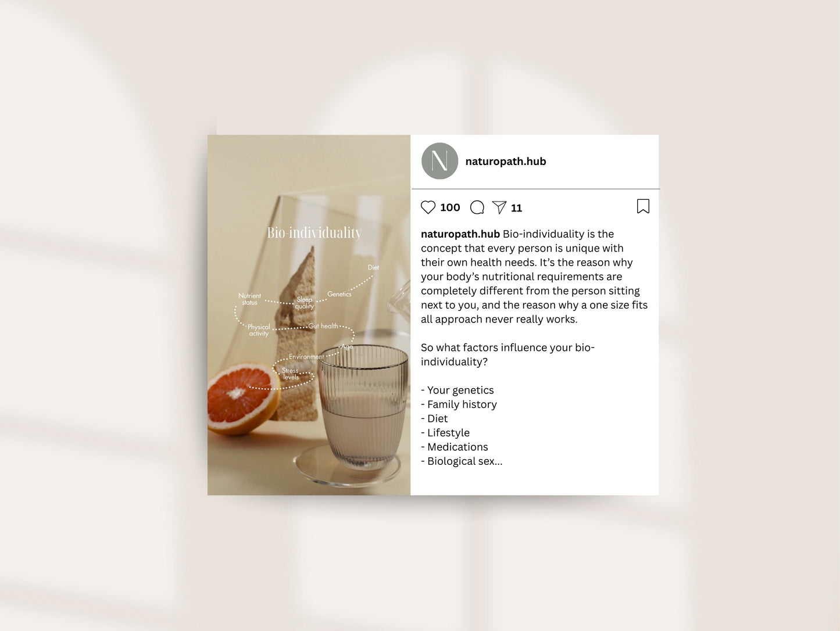Open comments via speech bubble icon
The height and width of the screenshot is (631, 840).
(477, 207)
